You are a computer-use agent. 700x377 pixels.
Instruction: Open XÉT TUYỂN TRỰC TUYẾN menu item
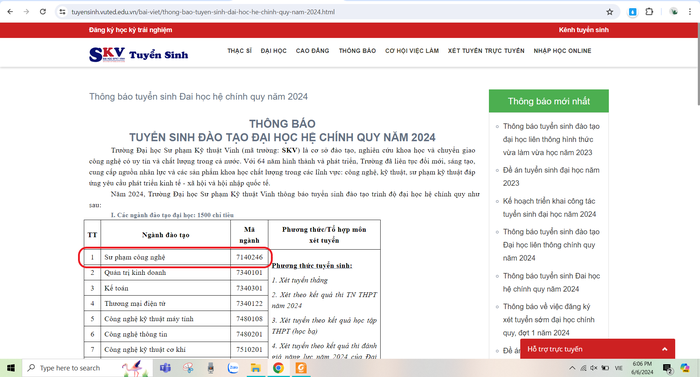pos(486,51)
